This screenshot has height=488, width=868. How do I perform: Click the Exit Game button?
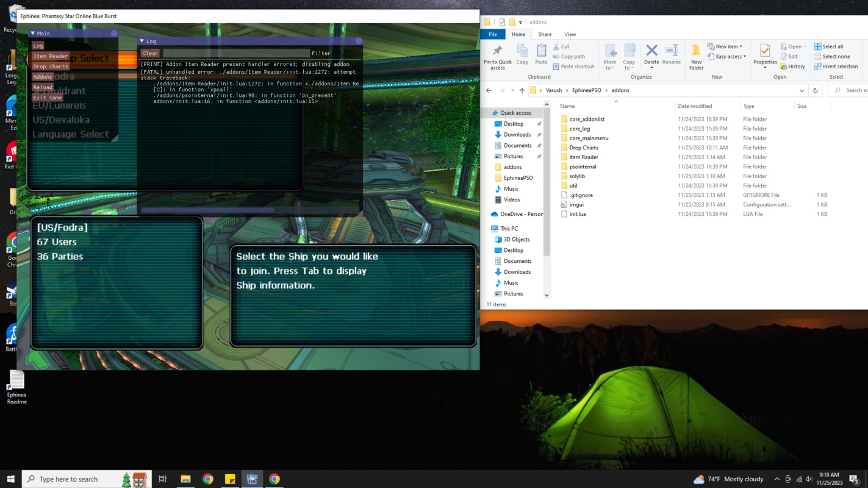[48, 98]
